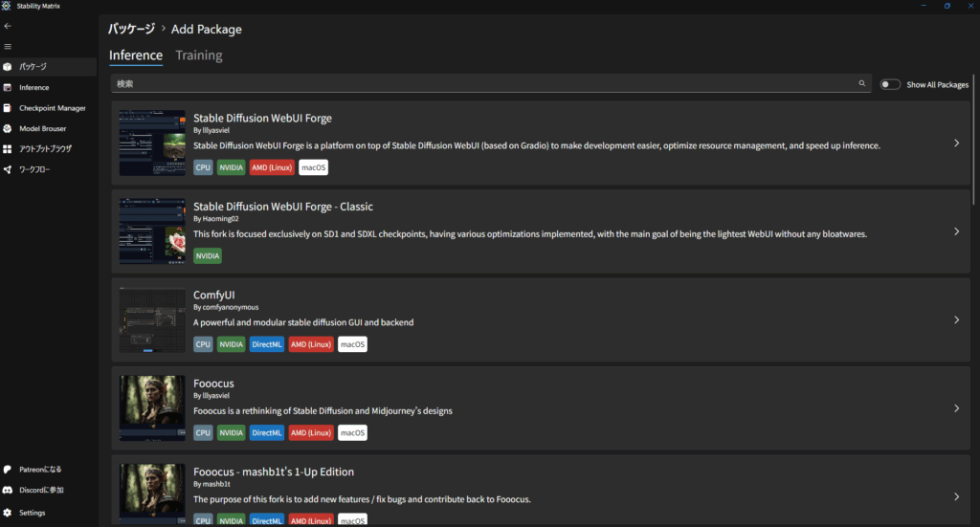
Task: Click the 検索 search input field
Action: (479, 84)
